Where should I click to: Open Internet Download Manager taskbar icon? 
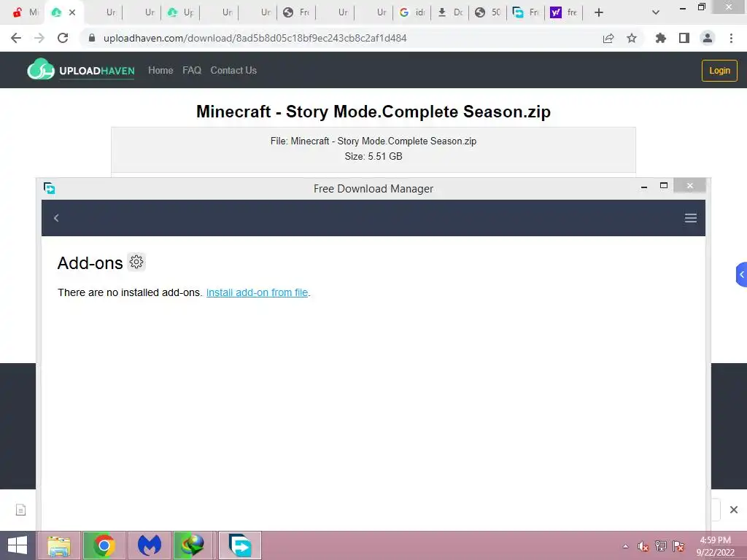[x=193, y=545]
